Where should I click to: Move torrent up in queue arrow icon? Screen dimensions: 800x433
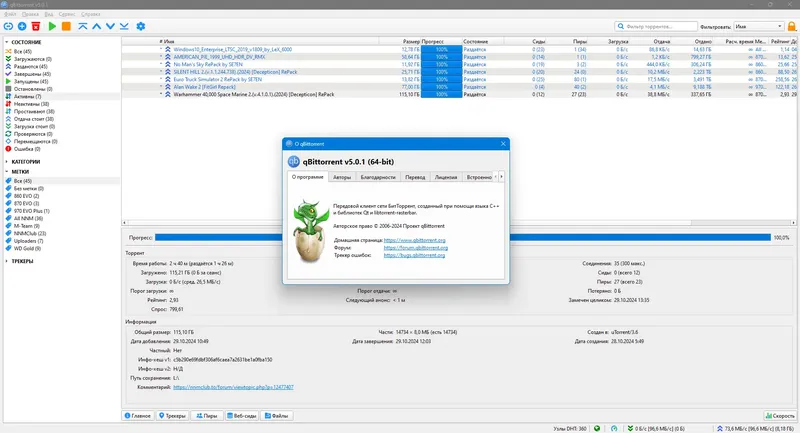[96, 26]
